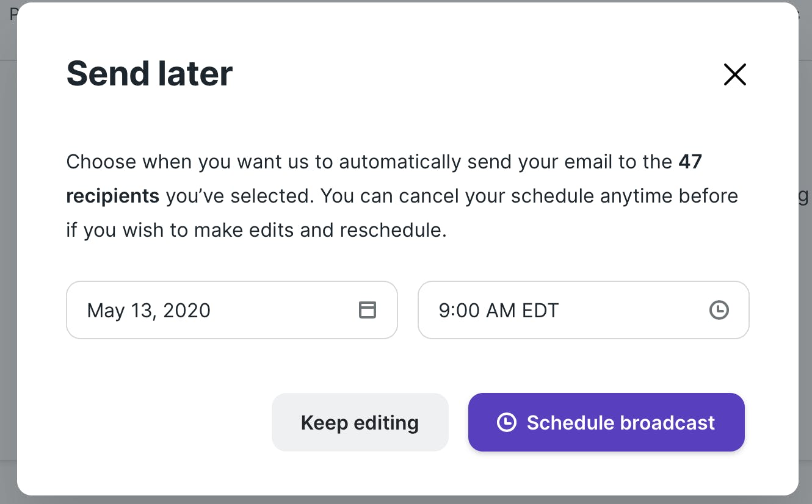
Task: Click Keep editing button
Action: click(x=360, y=422)
